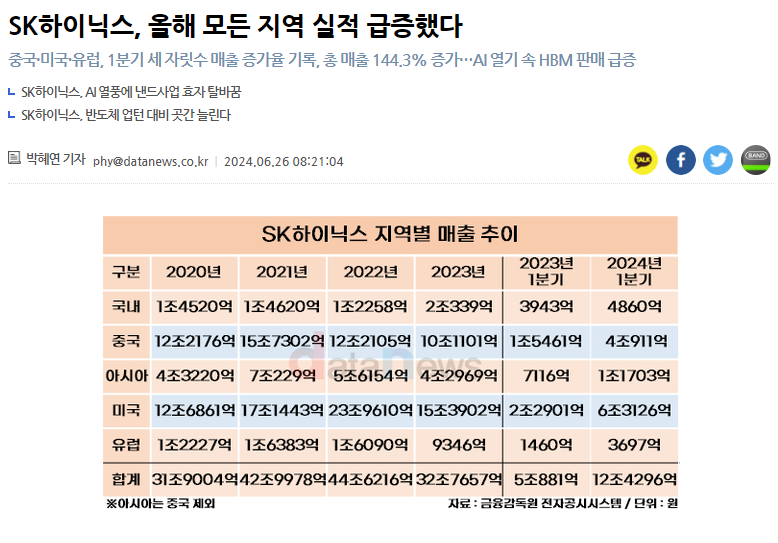
Task: Click cell '1조4520억' in 국내 row
Action: pos(194,306)
